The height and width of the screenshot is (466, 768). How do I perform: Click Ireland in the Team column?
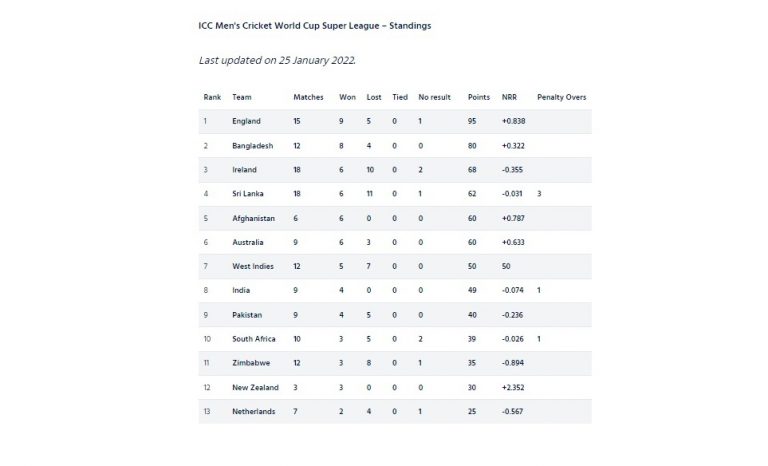(x=244, y=170)
